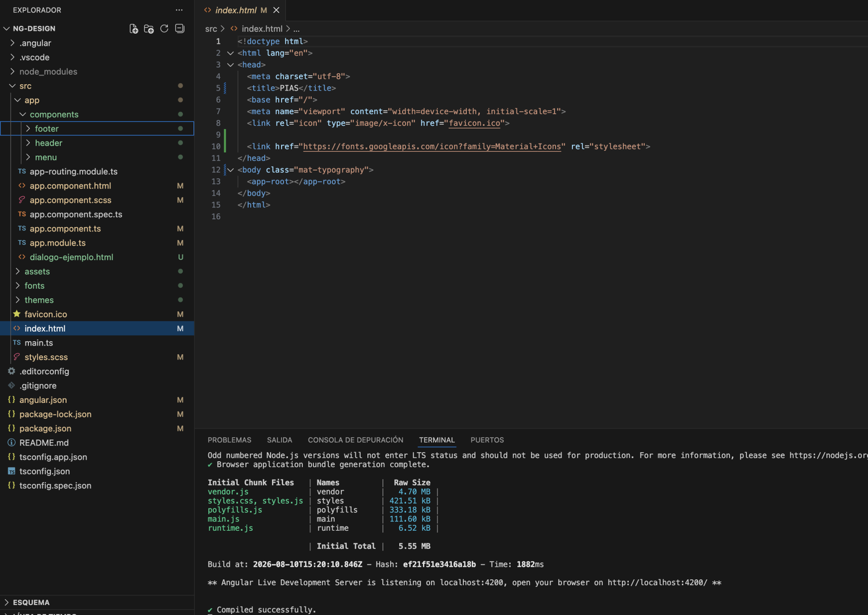Viewport: 868px width, 615px height.
Task: Expand the ESQUEMA section
Action: [x=7, y=603]
